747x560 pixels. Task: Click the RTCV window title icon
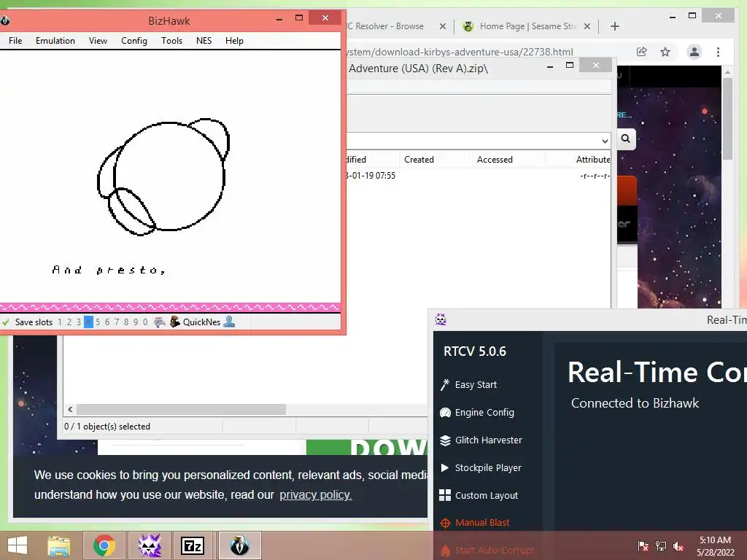pos(441,319)
